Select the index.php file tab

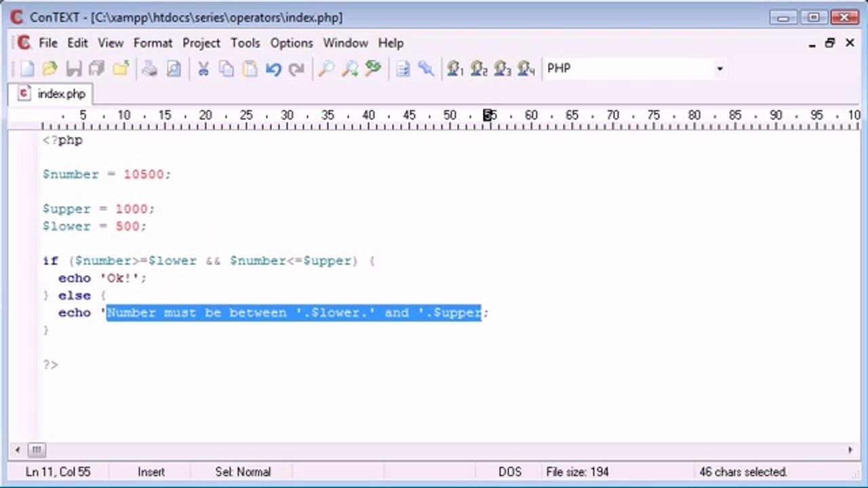tap(52, 94)
